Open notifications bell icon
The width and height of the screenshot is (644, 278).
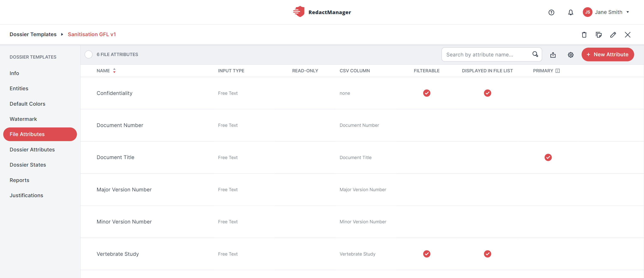571,12
